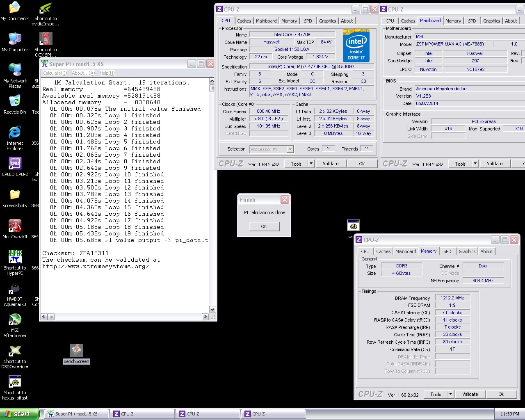Click Validate in Memory window

(x=470, y=394)
